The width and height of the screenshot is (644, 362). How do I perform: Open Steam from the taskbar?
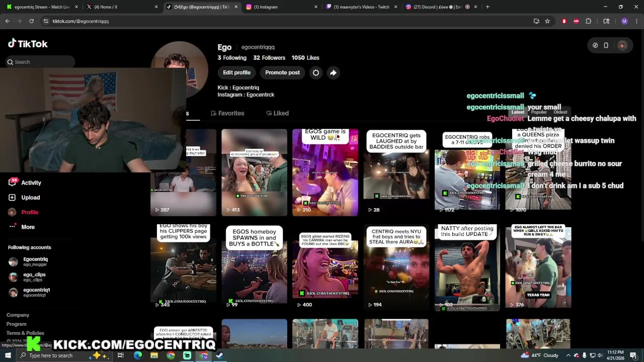pyautogui.click(x=220, y=355)
